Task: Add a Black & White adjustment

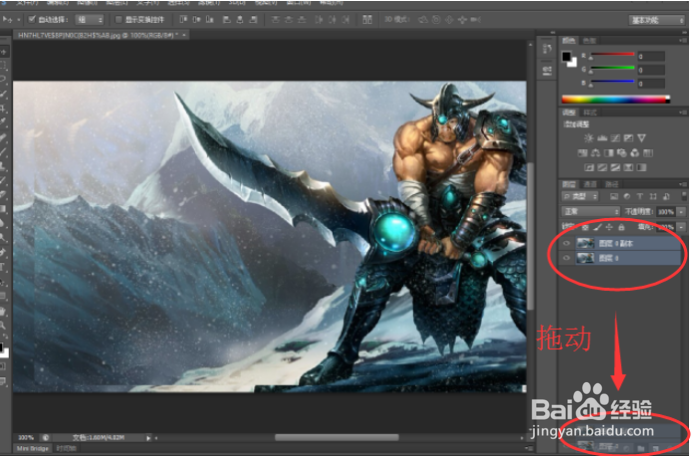Action: 609,153
